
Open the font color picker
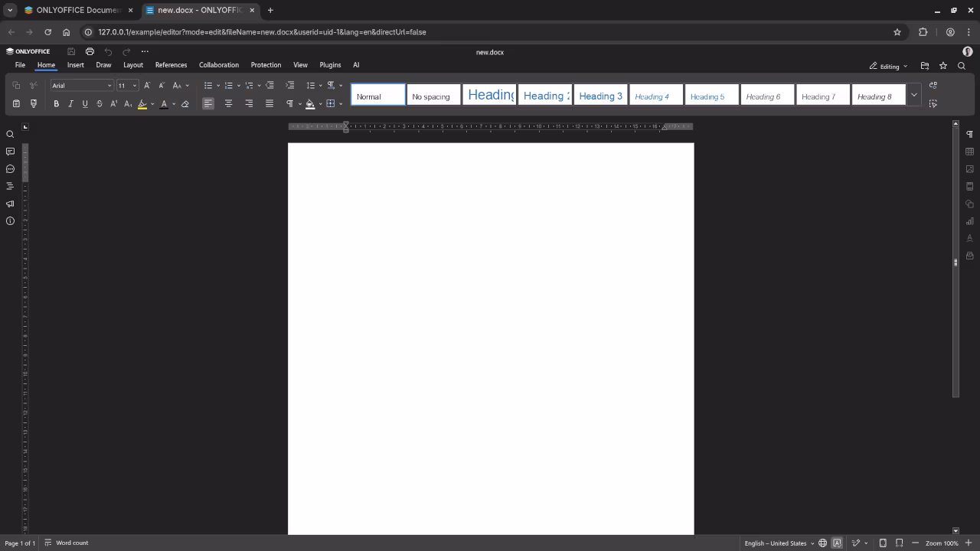click(x=164, y=103)
